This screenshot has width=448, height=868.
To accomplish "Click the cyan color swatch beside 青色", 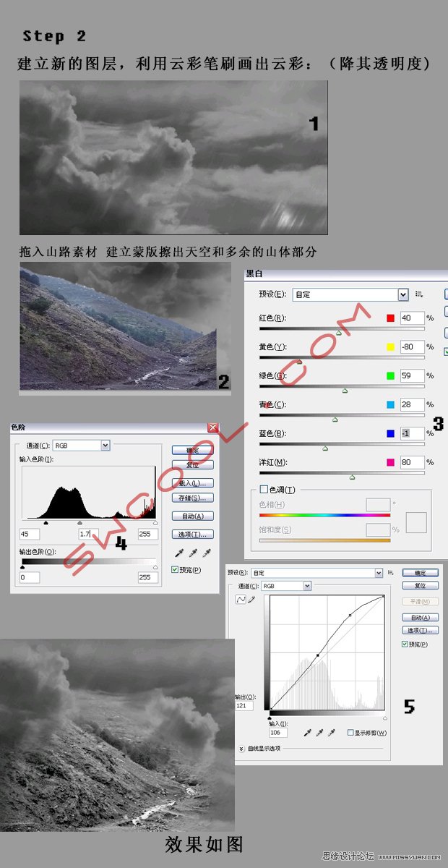I will pyautogui.click(x=391, y=404).
